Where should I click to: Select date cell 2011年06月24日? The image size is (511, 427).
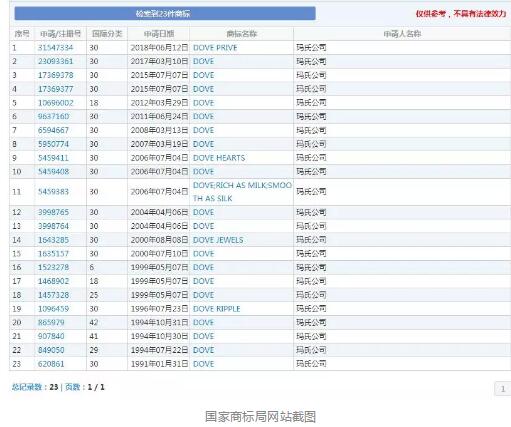click(x=159, y=116)
